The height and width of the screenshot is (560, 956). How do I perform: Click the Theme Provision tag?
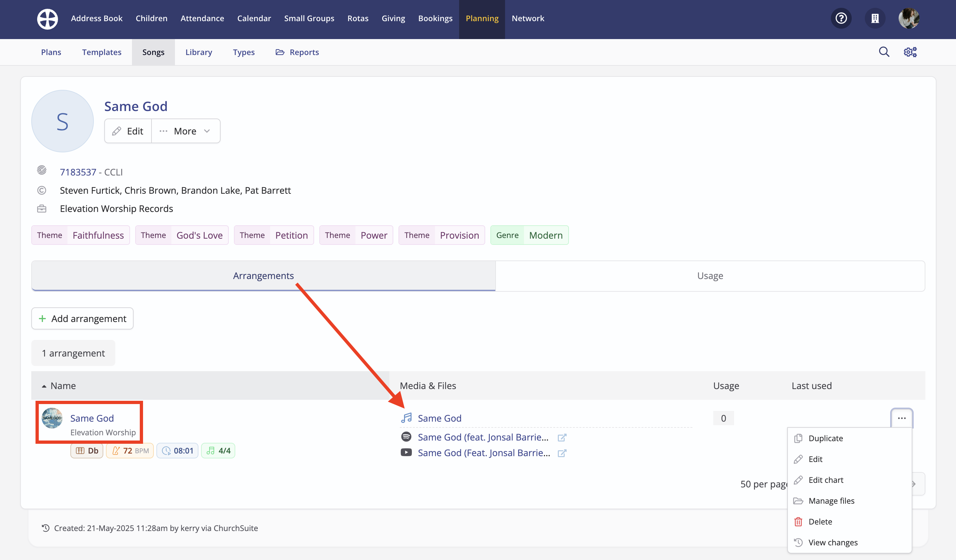[x=442, y=235]
